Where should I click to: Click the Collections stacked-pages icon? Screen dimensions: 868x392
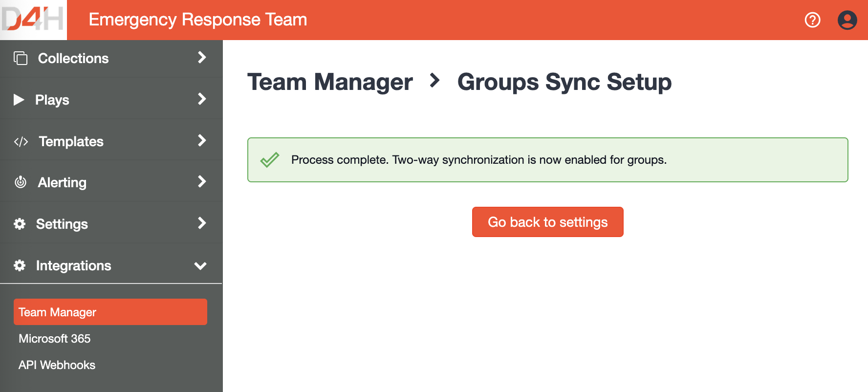pyautogui.click(x=21, y=58)
